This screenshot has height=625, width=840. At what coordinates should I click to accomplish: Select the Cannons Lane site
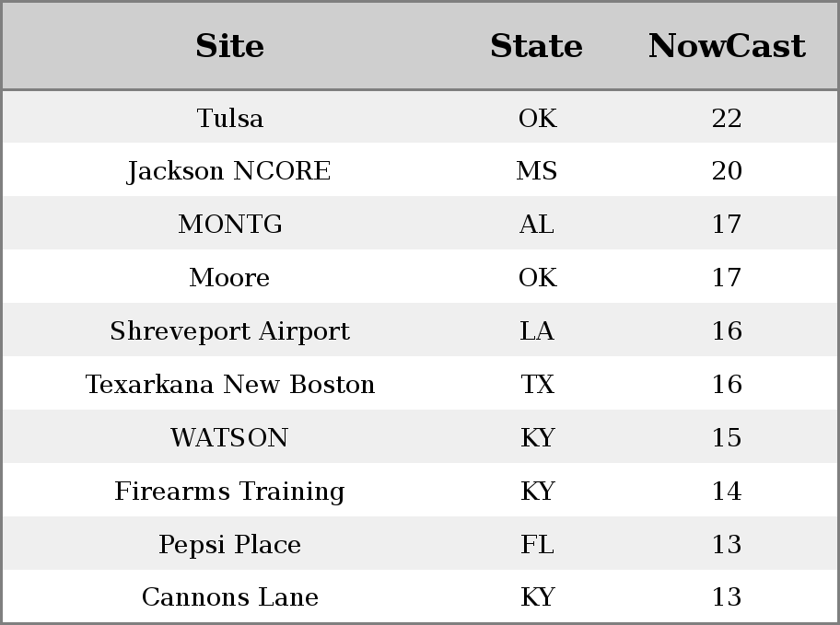click(x=230, y=597)
